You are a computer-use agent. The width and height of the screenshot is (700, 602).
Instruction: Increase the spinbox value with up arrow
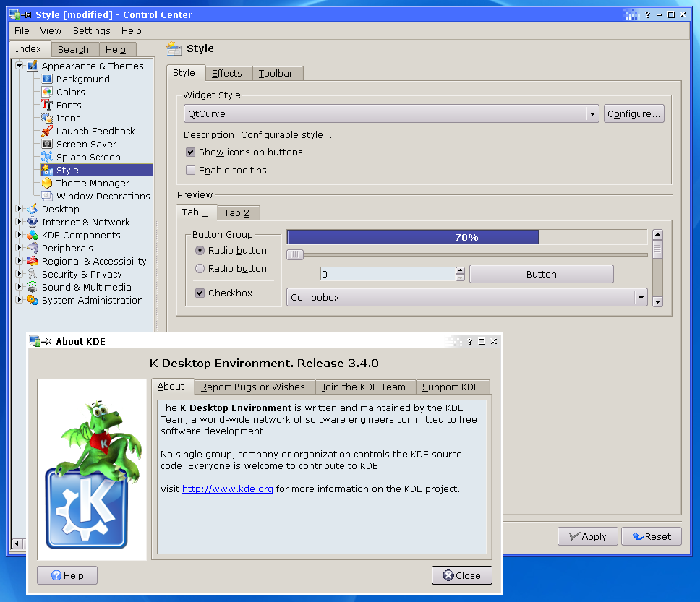460,270
